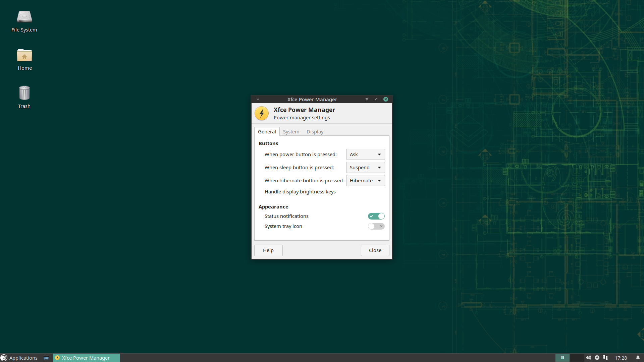Viewport: 644px width, 362px height.
Task: Open the Applications menu
Action: coord(19,358)
